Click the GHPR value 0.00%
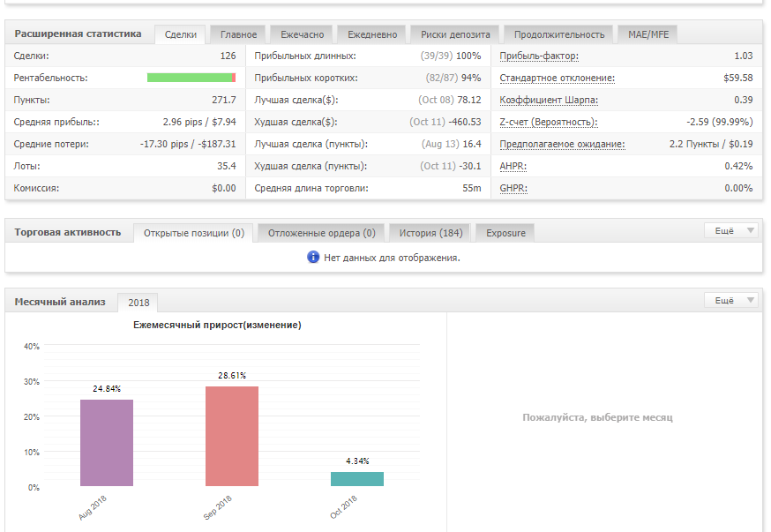The width and height of the screenshot is (771, 532). click(x=738, y=188)
